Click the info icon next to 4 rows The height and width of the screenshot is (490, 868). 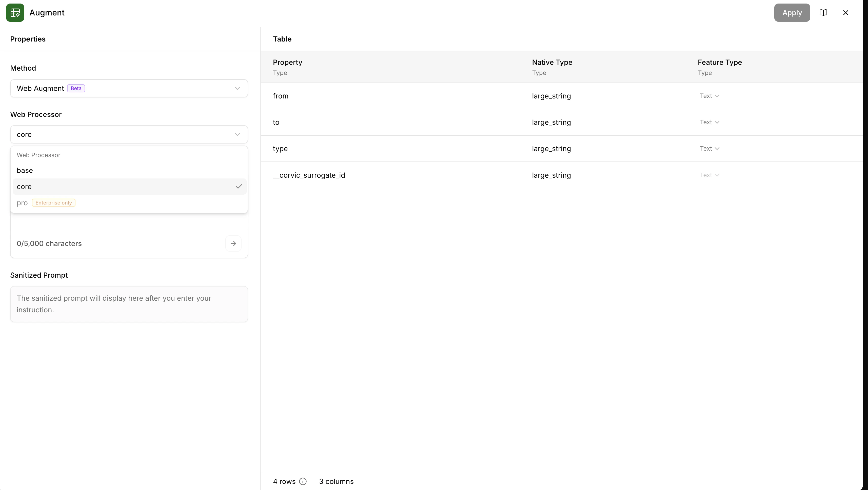pyautogui.click(x=303, y=481)
